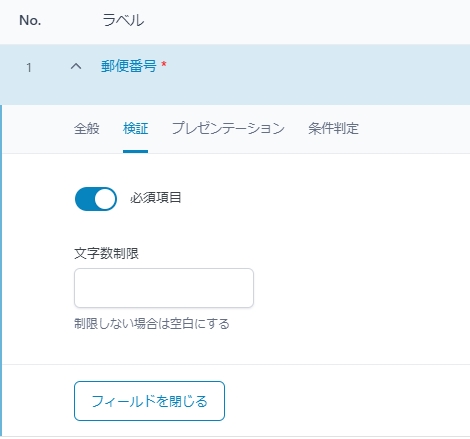Click the white knob of the 必須項目 switch
Viewport: 470px width, 439px height.
[105, 199]
